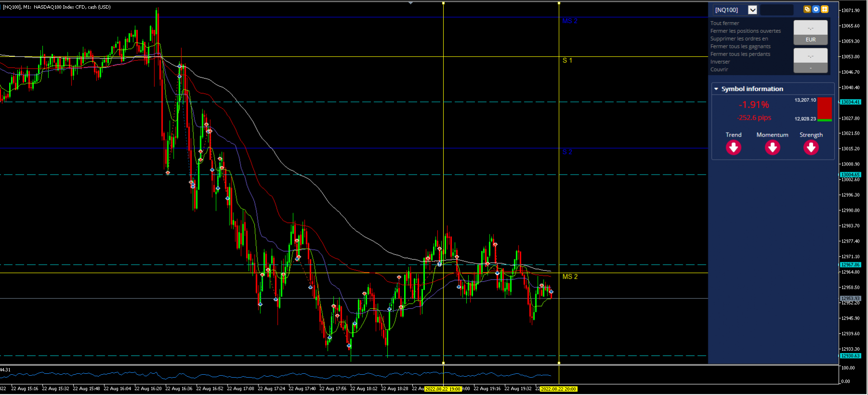Select 'Tout fermer' option

tap(724, 23)
